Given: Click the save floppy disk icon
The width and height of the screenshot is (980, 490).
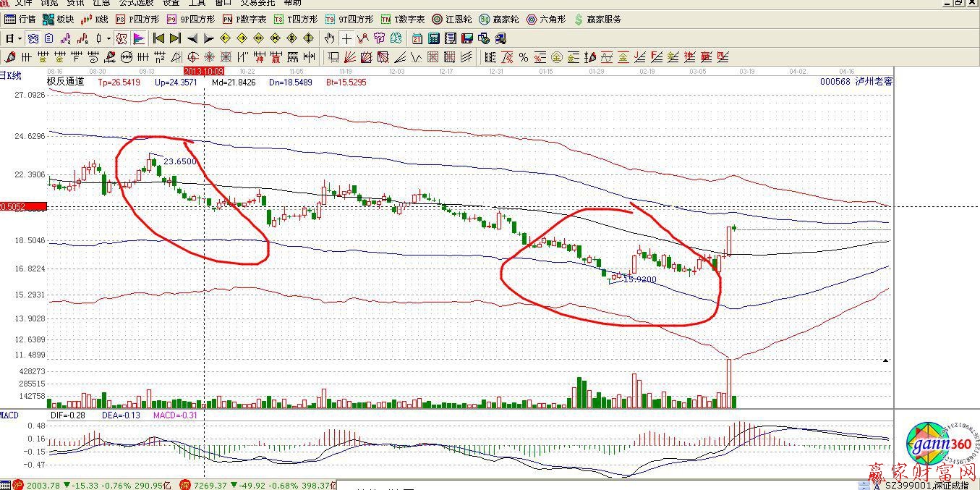Looking at the screenshot, I should coord(466,38).
